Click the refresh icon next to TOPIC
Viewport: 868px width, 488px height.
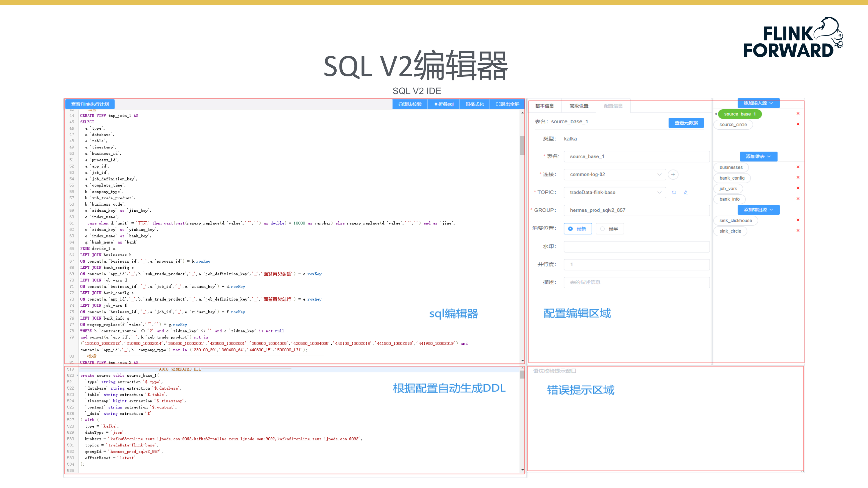674,192
